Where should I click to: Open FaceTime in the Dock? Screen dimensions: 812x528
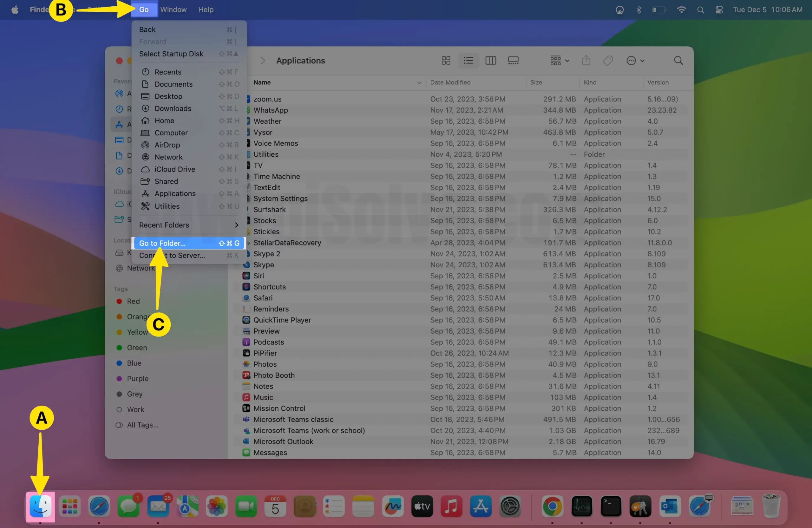[246, 506]
